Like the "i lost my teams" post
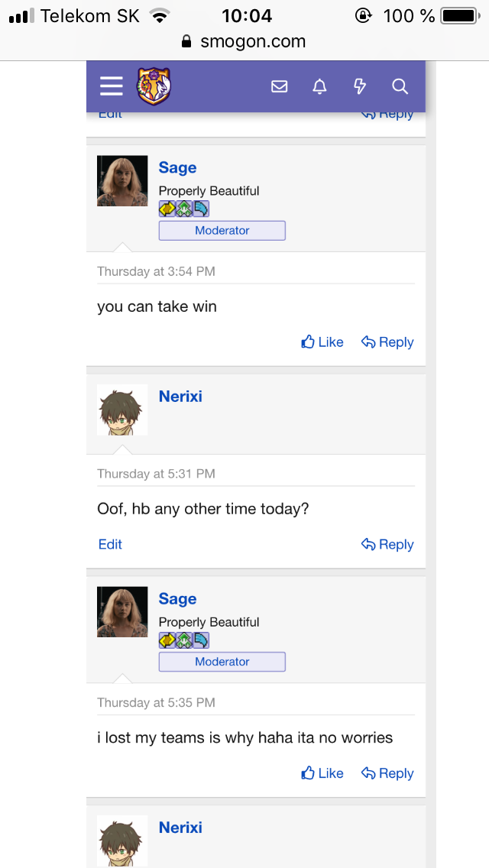 [x=322, y=773]
